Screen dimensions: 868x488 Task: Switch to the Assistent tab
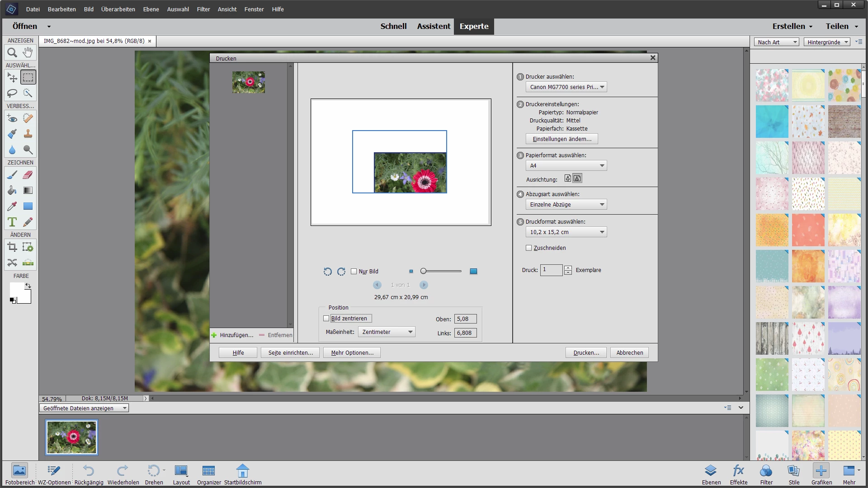[433, 26]
